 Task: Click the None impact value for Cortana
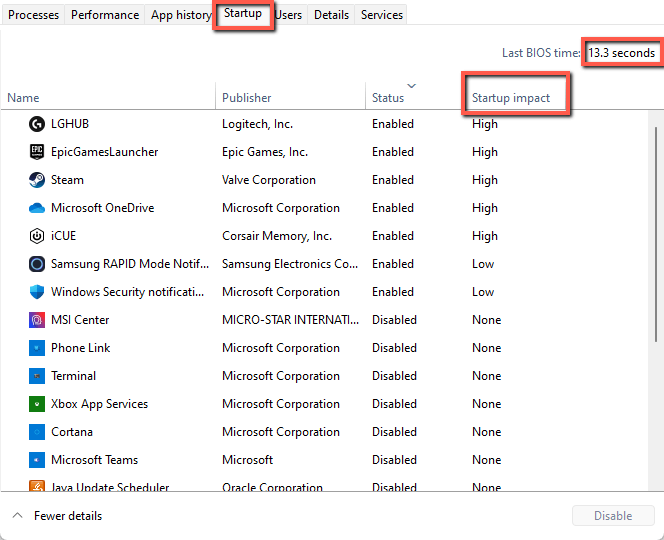tap(487, 431)
